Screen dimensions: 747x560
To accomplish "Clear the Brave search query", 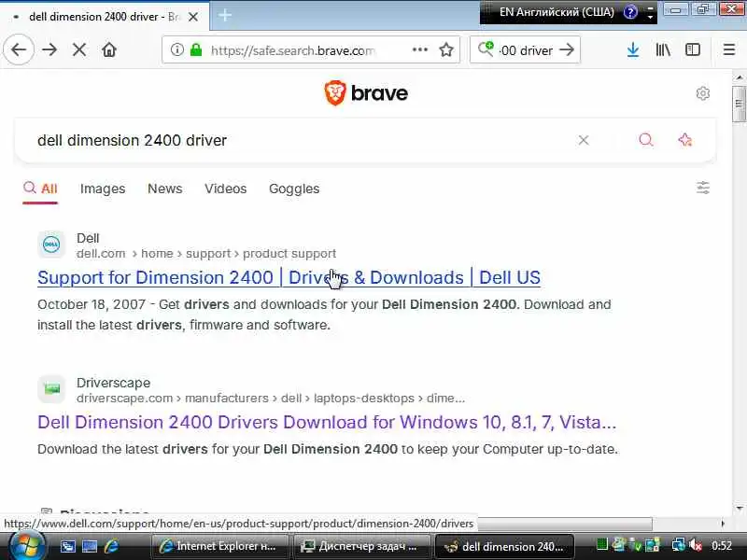I will (x=584, y=140).
